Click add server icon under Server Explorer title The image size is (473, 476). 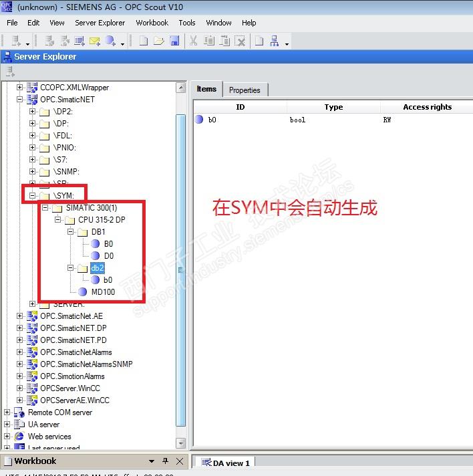(x=10, y=72)
